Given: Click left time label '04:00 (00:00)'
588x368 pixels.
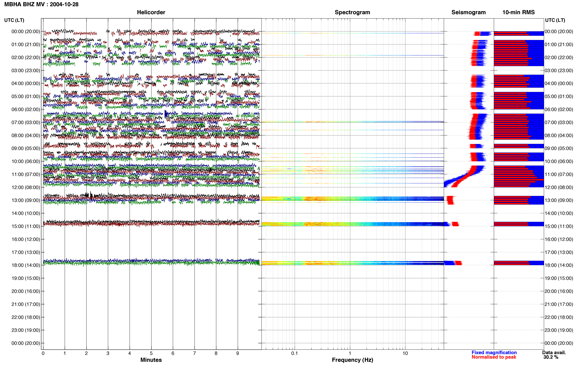Looking at the screenshot, I should click(26, 83).
